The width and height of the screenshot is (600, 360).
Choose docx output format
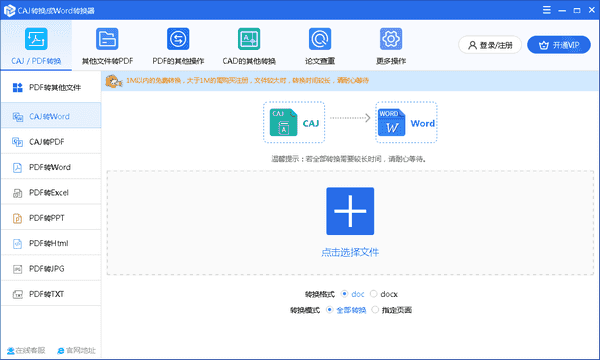click(x=373, y=293)
